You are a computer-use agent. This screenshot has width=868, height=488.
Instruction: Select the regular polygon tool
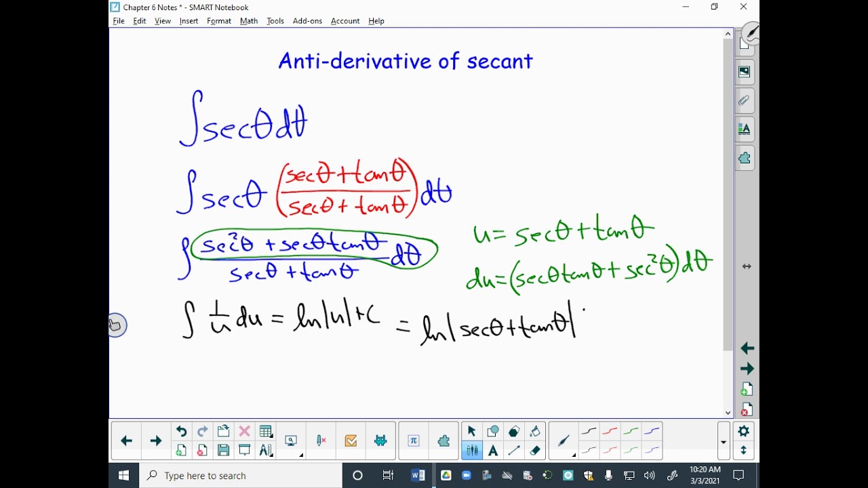click(x=514, y=431)
